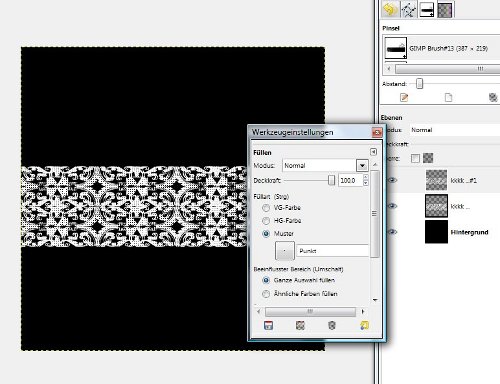Viewport: 500px width, 384px height.
Task: Click tool options vertical scrollbar up arrow
Action: pyautogui.click(x=375, y=165)
